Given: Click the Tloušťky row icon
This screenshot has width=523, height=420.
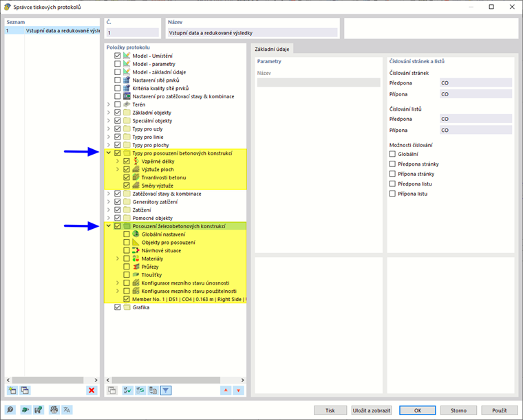Looking at the screenshot, I should tap(136, 275).
